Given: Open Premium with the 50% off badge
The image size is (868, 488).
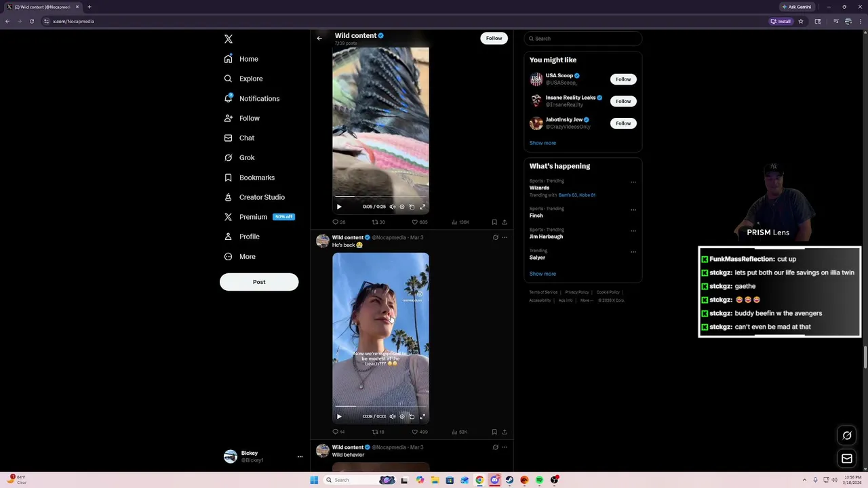Looking at the screenshot, I should click(x=259, y=217).
